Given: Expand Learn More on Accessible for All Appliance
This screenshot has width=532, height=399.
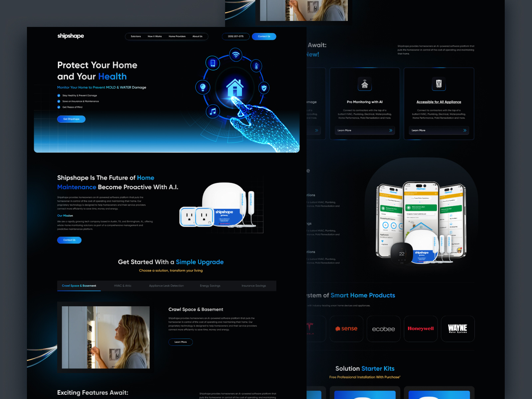Looking at the screenshot, I should [418, 130].
